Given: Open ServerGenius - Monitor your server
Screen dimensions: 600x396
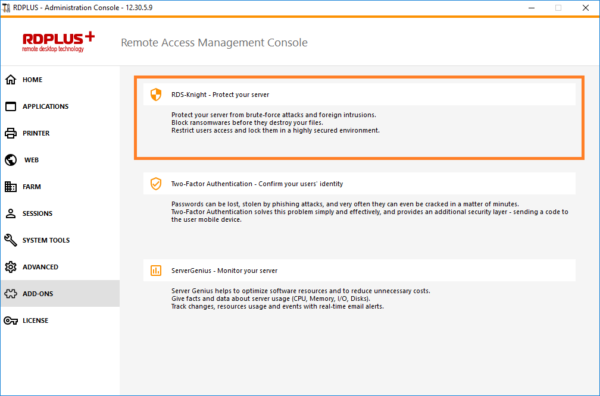Looking at the screenshot, I should tap(224, 271).
